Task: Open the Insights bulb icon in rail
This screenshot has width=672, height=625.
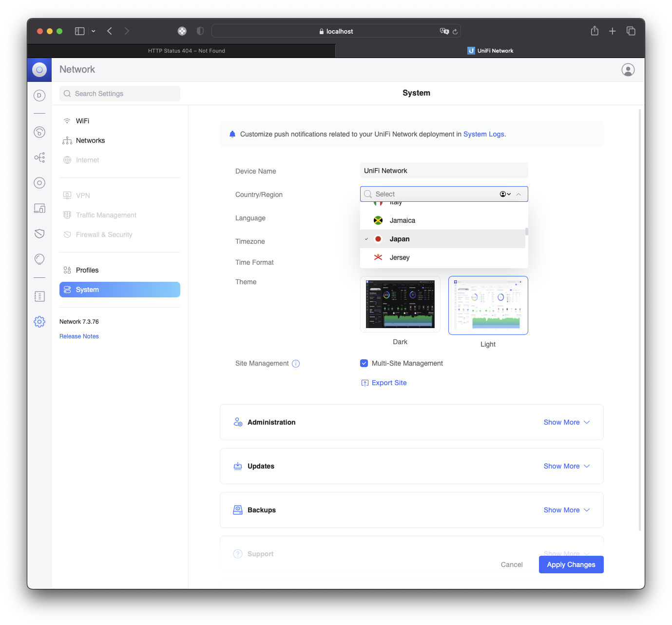Action: (x=39, y=259)
